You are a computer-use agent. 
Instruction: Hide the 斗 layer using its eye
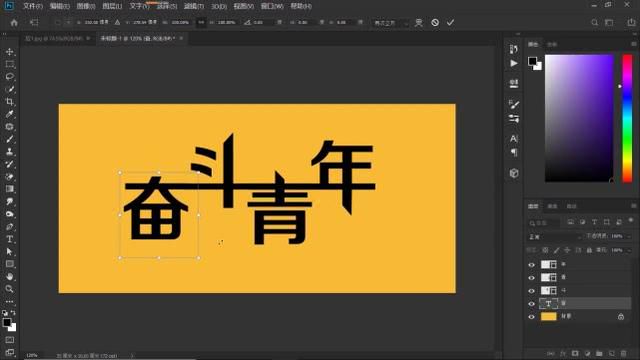(x=531, y=291)
